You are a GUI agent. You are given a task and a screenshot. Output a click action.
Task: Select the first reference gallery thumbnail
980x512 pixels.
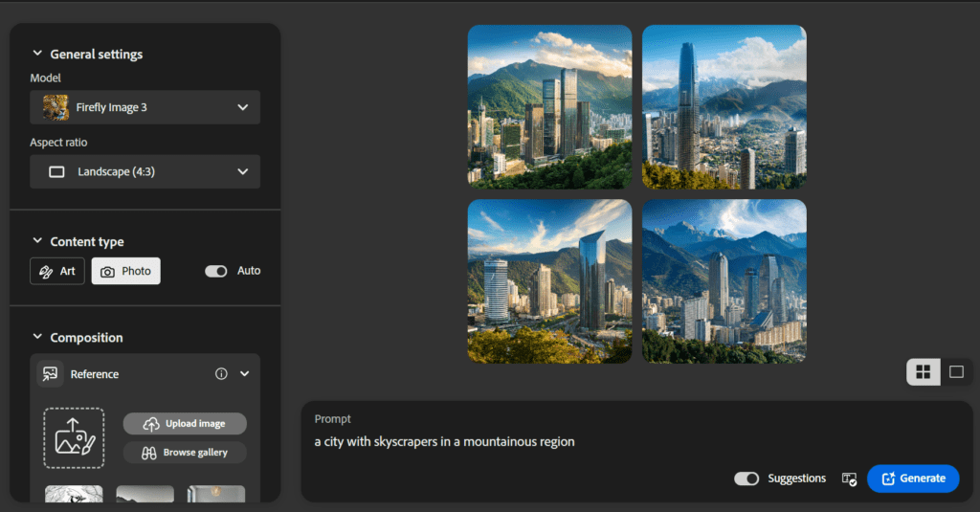click(74, 494)
